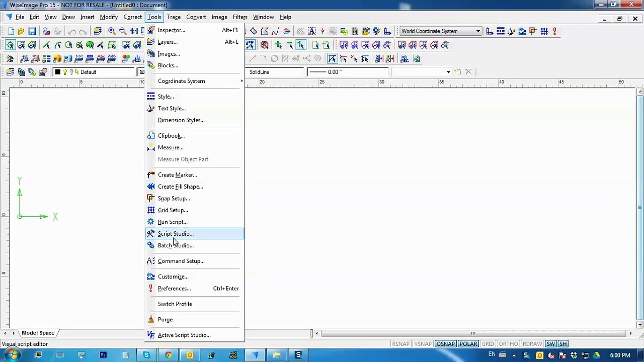Click the Save floppy disk icon
This screenshot has height=362, width=644.
click(32, 31)
